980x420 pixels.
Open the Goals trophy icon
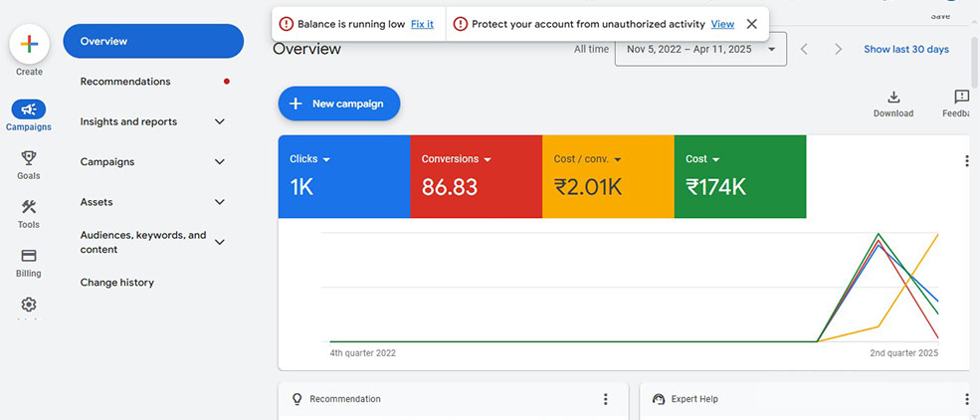(x=29, y=157)
